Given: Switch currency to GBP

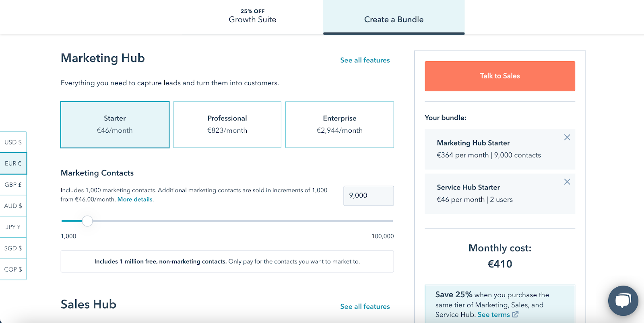Looking at the screenshot, I should coord(12,185).
